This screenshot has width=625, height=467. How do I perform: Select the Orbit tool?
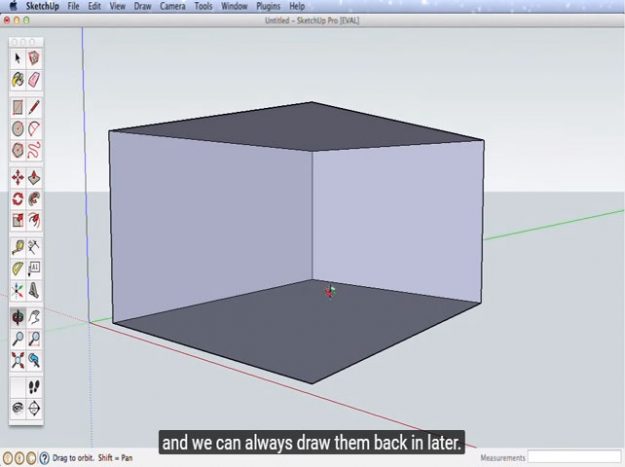18,316
